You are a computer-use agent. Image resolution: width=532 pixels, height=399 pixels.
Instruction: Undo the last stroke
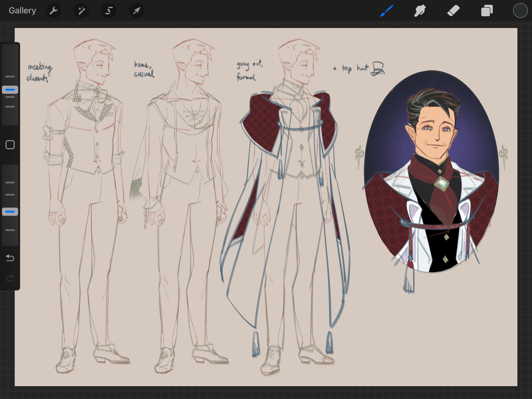pos(10,258)
